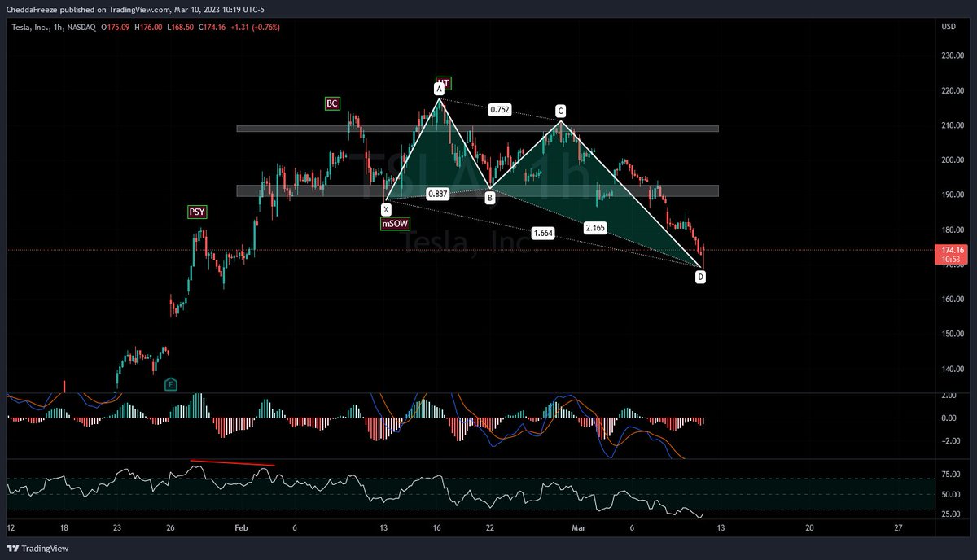Image resolution: width=977 pixels, height=560 pixels.
Task: Click 190.00 on the price axis
Action: pyautogui.click(x=952, y=195)
